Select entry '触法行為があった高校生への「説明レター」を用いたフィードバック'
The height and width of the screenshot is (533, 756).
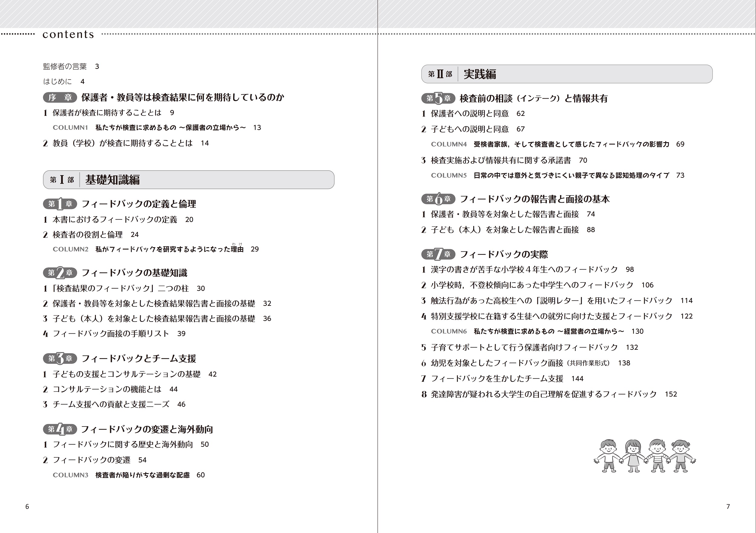[557, 301]
